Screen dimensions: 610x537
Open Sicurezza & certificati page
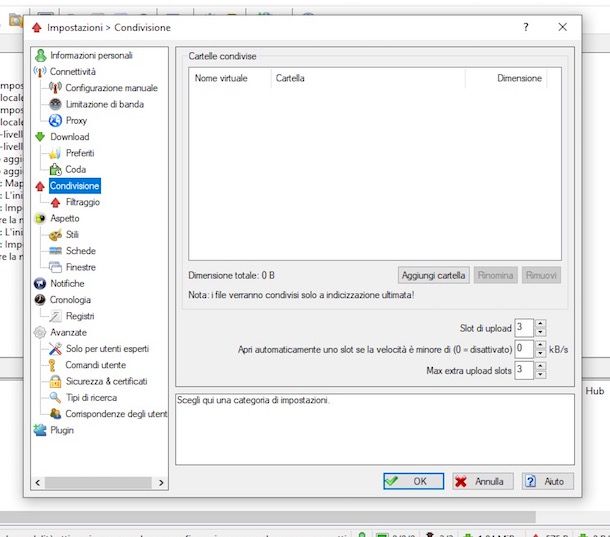coord(106,381)
